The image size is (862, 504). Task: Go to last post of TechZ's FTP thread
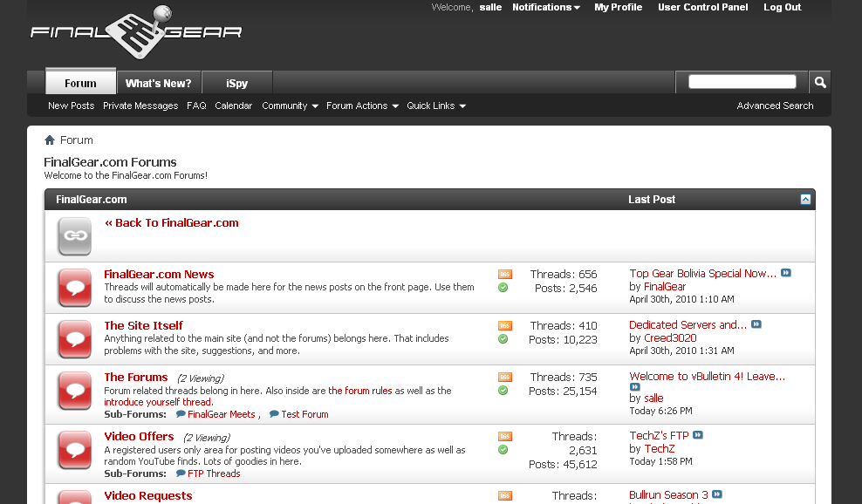click(698, 435)
